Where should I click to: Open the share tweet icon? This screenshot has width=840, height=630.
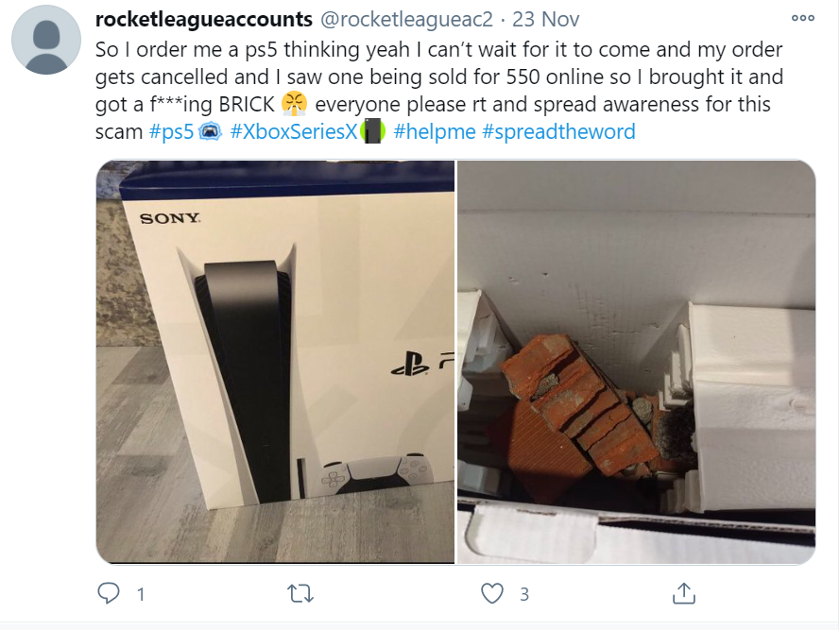coord(683,593)
